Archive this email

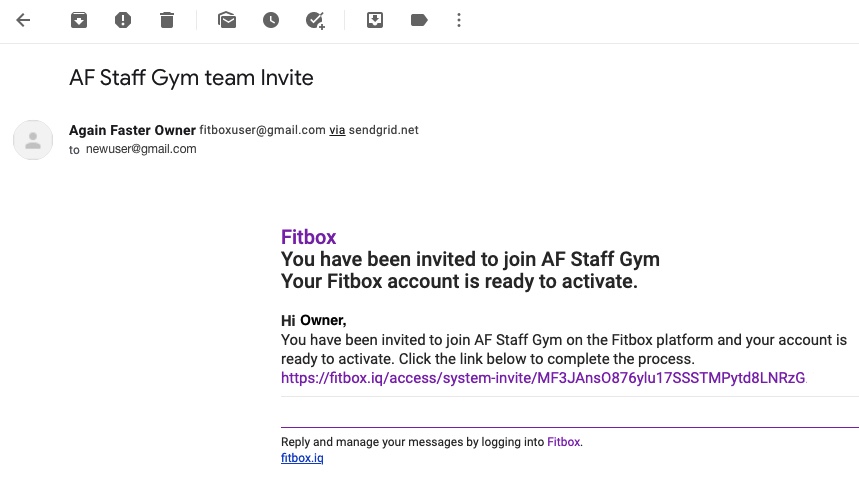[79, 20]
